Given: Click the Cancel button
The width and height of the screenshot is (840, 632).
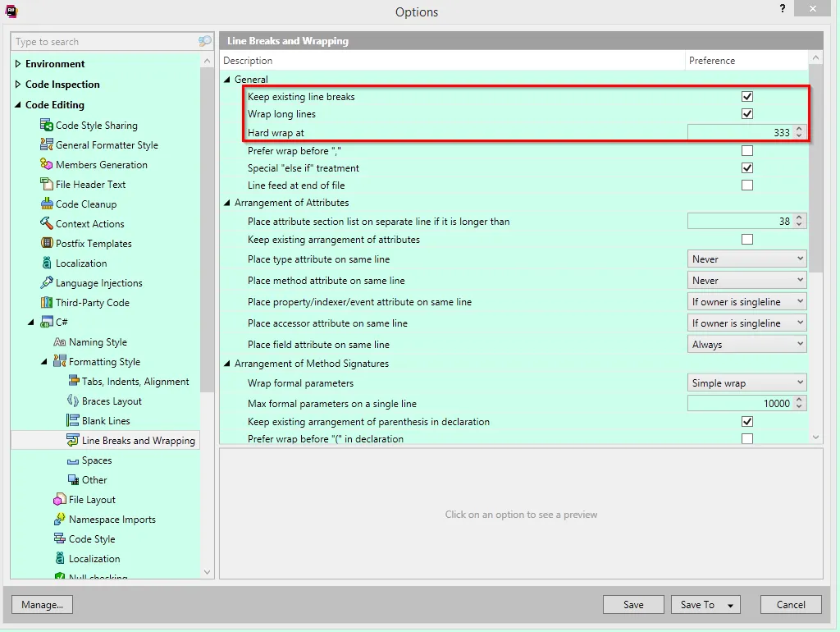Looking at the screenshot, I should coord(791,605).
